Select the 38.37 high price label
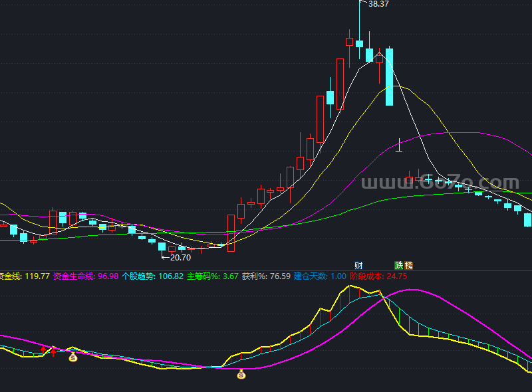 378,4
